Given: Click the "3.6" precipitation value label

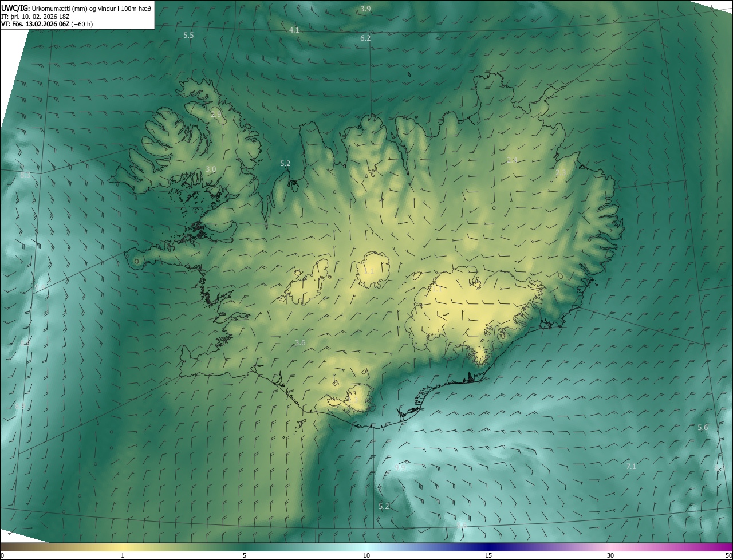Looking at the screenshot, I should 300,342.
